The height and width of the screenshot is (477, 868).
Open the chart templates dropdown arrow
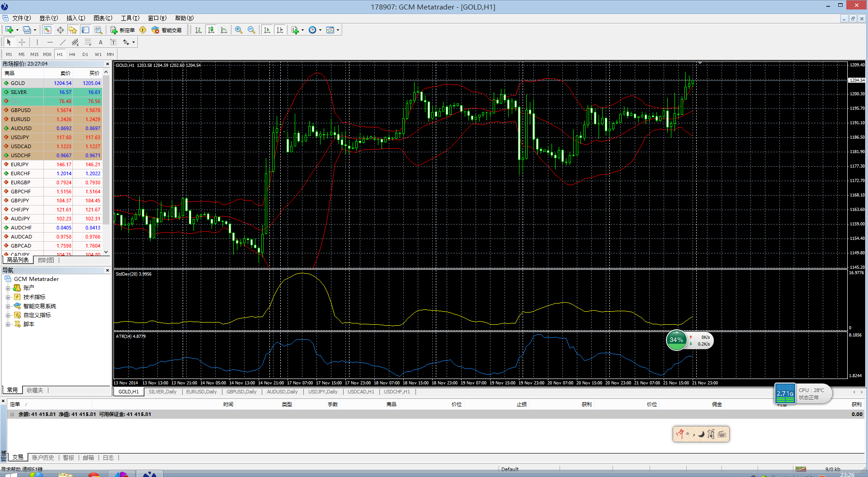[338, 30]
